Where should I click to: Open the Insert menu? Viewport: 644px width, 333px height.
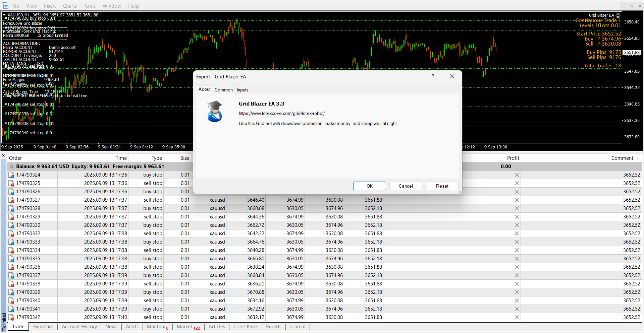tap(50, 6)
